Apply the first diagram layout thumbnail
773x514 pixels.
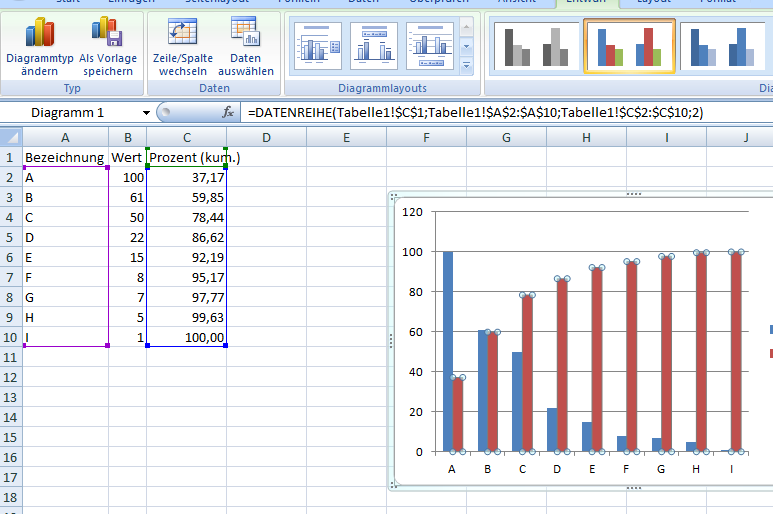pos(318,46)
